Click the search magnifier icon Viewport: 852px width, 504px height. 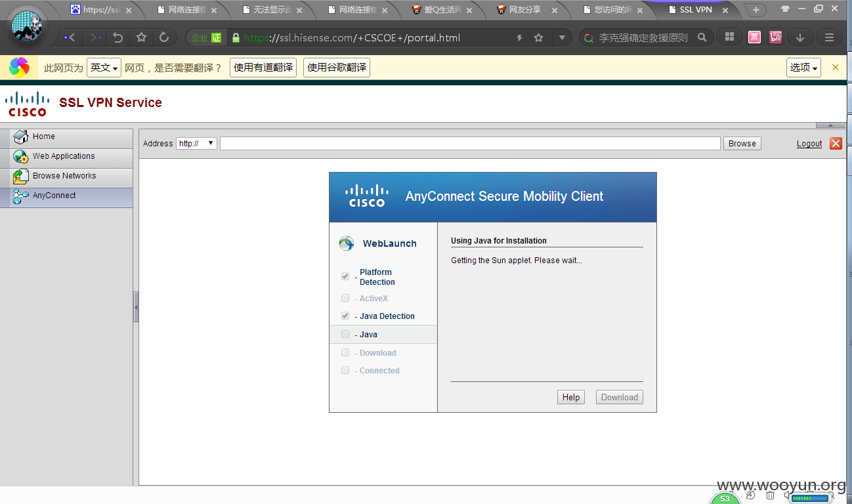coord(702,37)
